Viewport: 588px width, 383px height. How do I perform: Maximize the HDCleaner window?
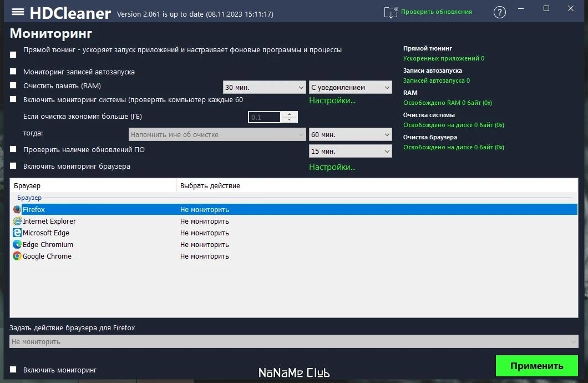(x=546, y=9)
